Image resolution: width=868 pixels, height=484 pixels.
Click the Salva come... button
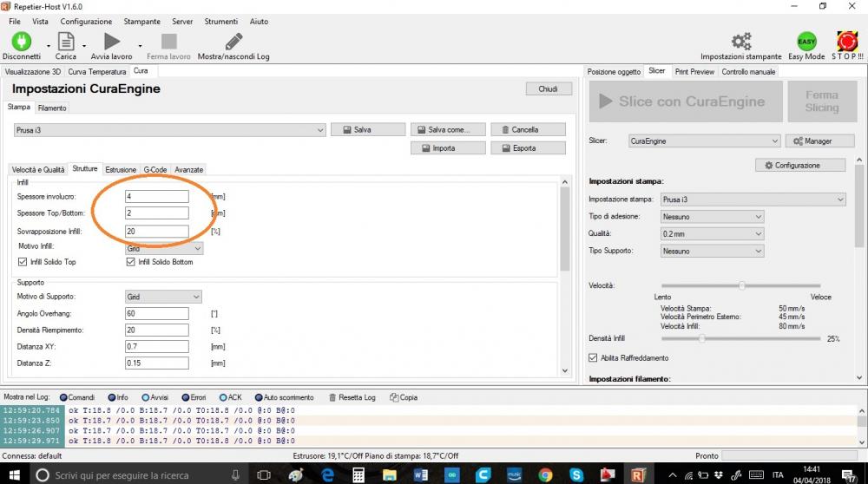(446, 129)
